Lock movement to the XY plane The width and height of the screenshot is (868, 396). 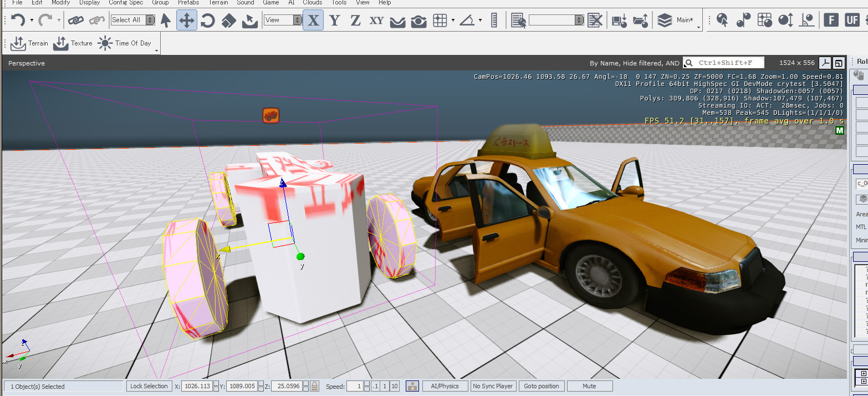(376, 21)
